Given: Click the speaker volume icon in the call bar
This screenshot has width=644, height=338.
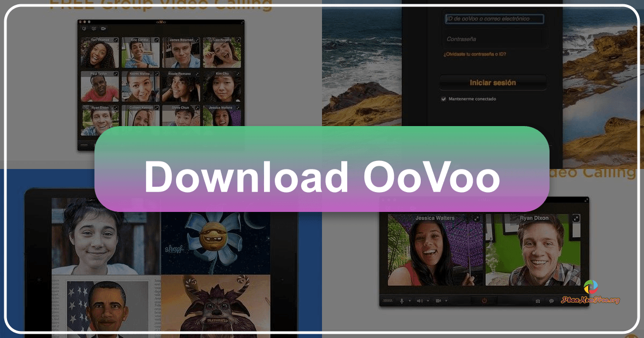Looking at the screenshot, I should tap(420, 300).
